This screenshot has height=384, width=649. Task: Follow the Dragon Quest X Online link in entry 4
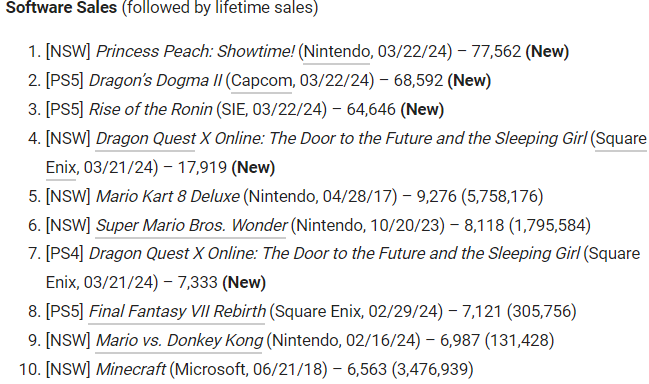click(145, 139)
